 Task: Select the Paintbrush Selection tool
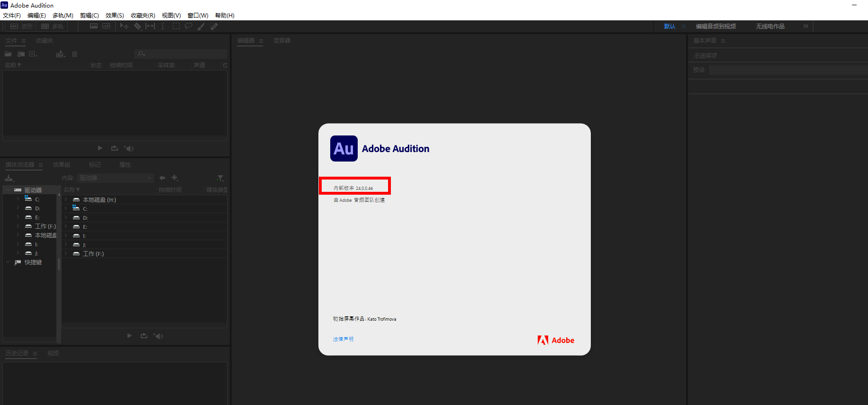(x=201, y=26)
